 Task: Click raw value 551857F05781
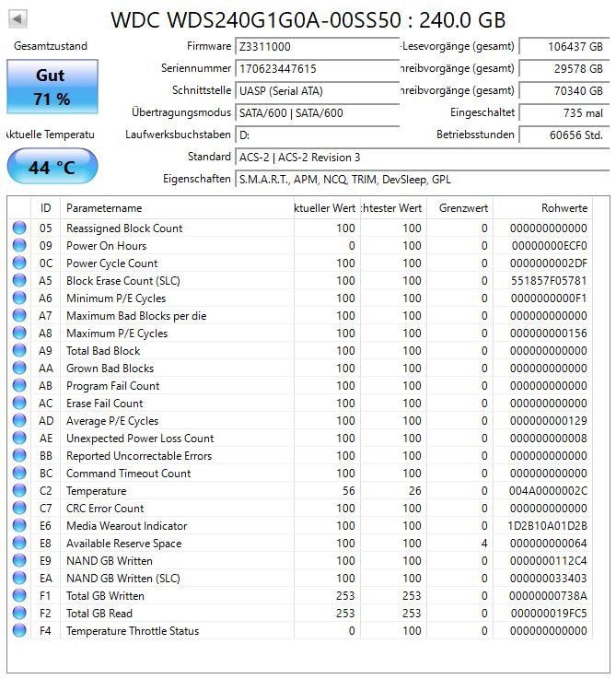click(x=549, y=281)
